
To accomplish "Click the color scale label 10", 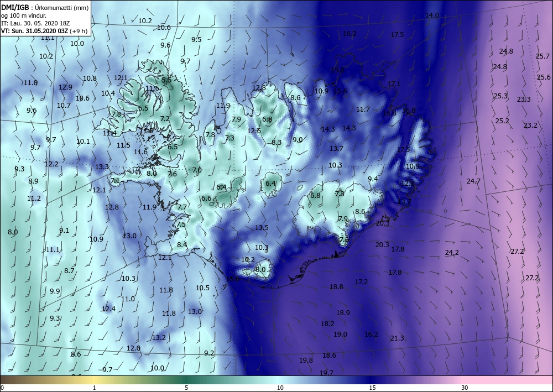I will tap(280, 388).
